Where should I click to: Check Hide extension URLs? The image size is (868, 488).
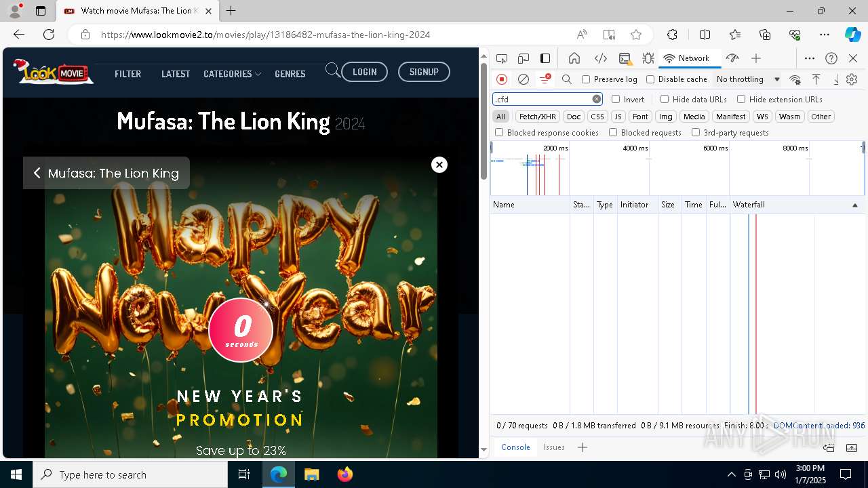pos(741,99)
